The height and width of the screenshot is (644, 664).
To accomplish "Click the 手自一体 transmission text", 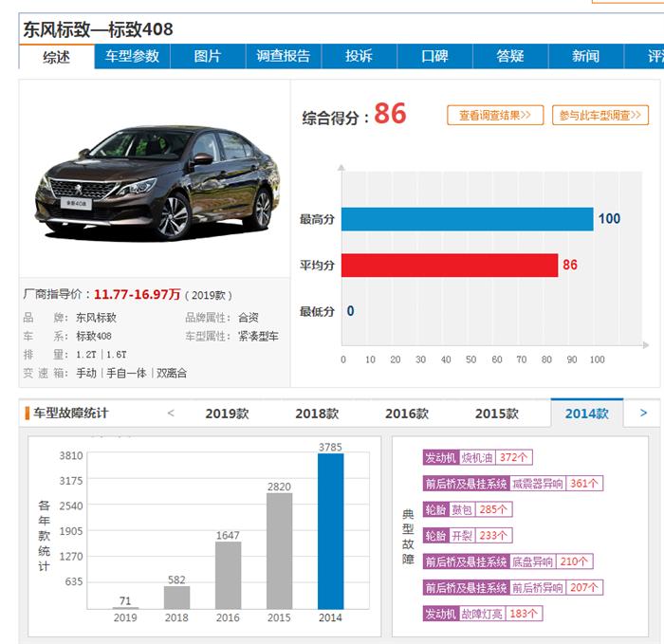I will click(x=126, y=373).
